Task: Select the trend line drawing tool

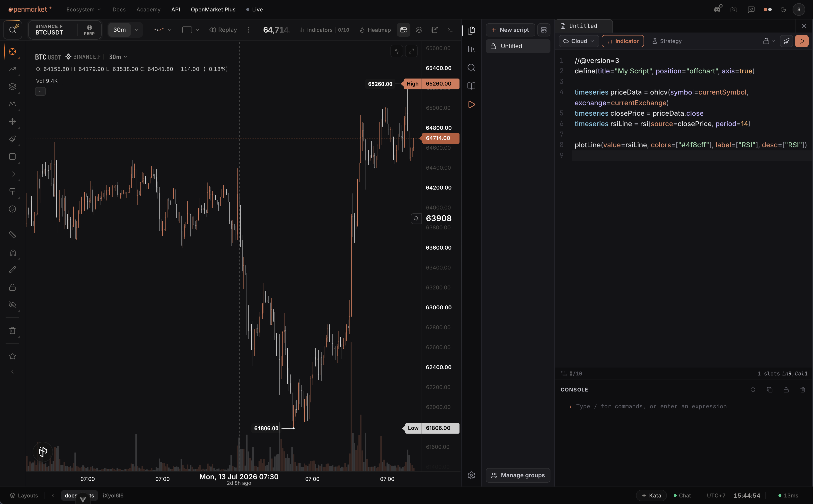Action: point(12,69)
